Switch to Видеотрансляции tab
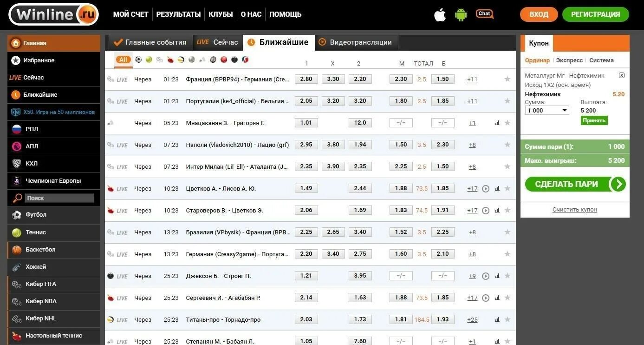Screen dimensions: 644x345 click(x=356, y=42)
